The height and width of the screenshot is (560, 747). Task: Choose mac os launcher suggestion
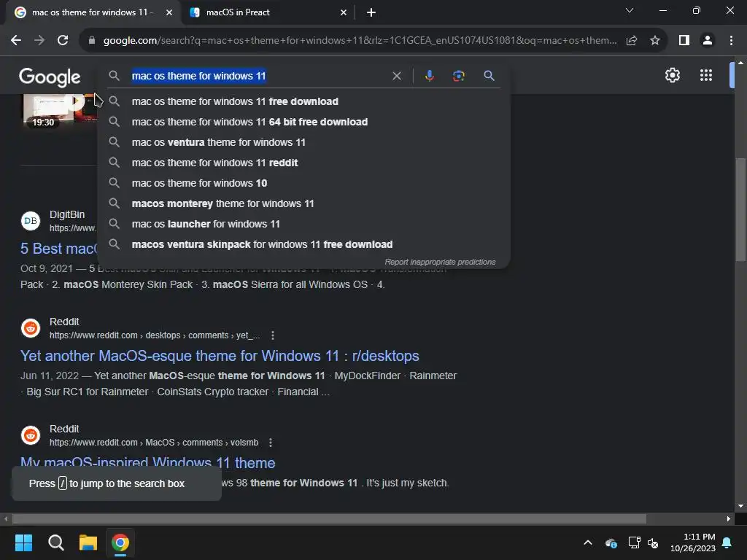303,225
